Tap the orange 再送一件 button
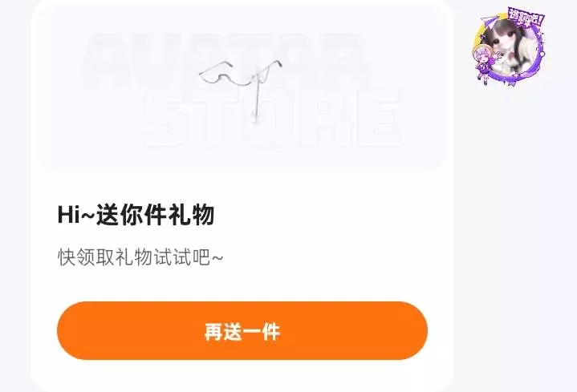 point(242,330)
